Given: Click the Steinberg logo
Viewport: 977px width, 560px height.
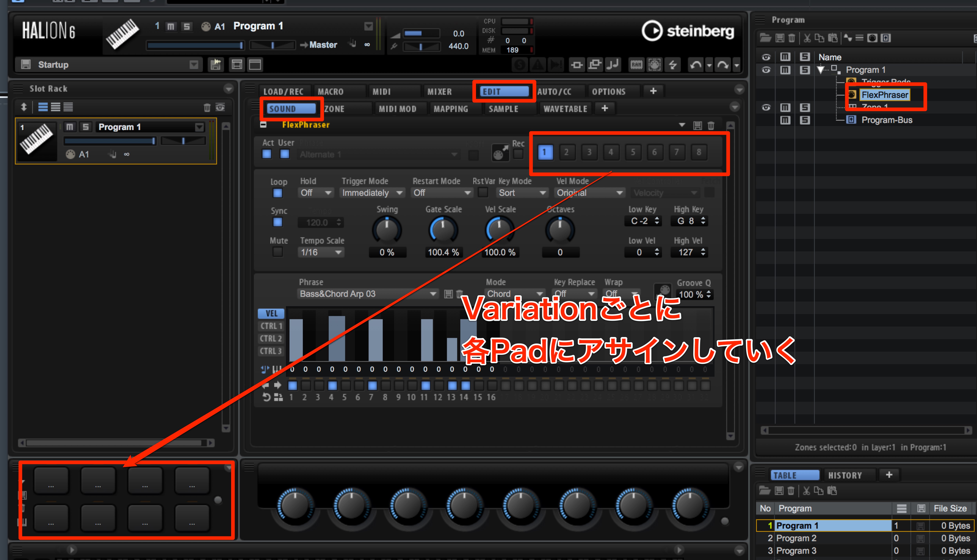Looking at the screenshot, I should click(688, 31).
